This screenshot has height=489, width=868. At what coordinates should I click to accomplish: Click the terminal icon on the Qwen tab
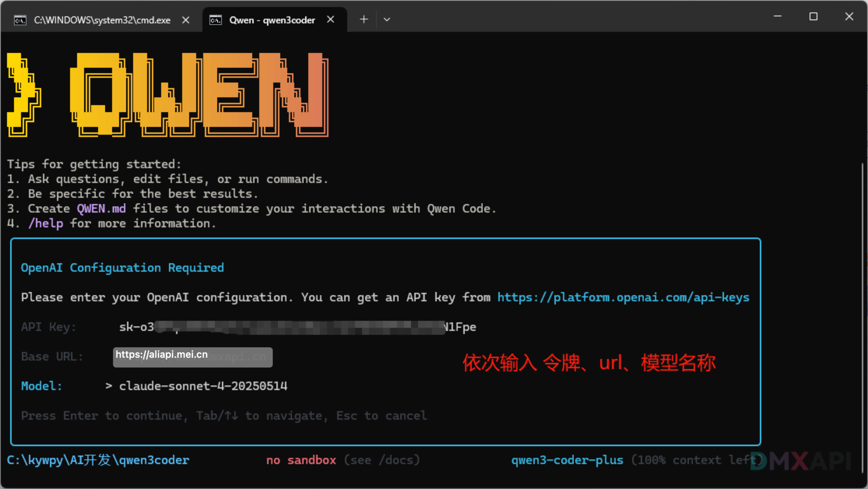click(x=216, y=20)
